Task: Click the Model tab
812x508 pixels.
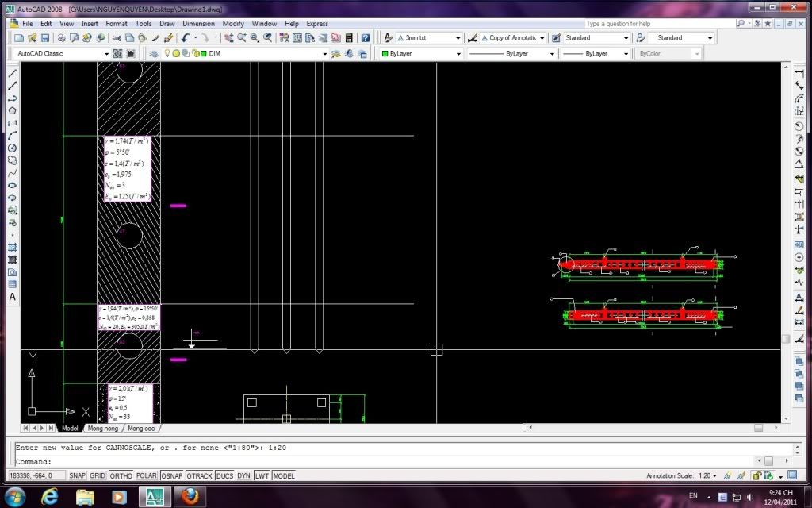Action: 70,428
